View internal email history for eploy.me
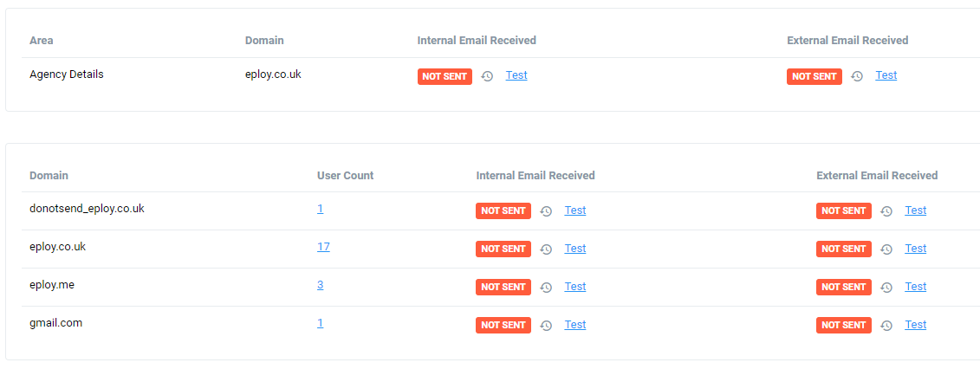 tap(546, 288)
